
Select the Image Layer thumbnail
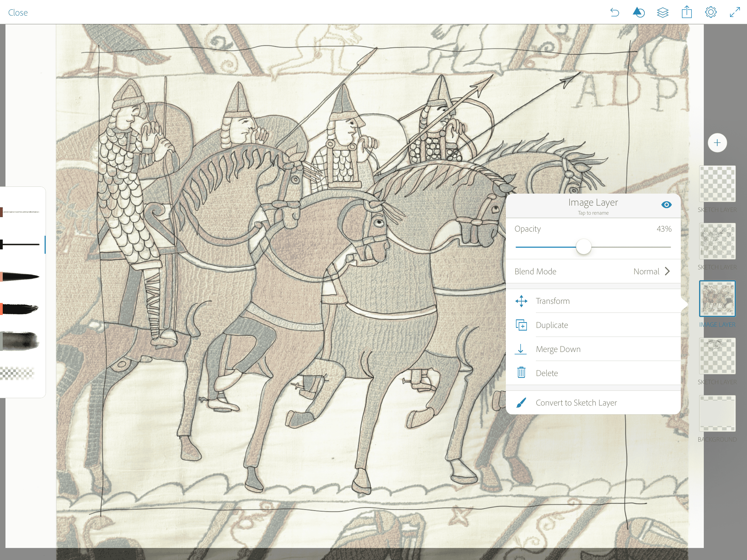pos(717,299)
